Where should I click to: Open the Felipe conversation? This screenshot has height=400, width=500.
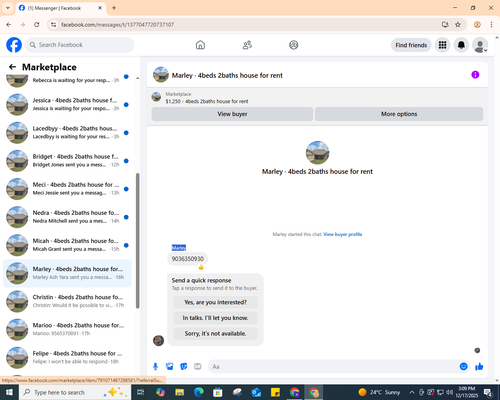coord(67,358)
